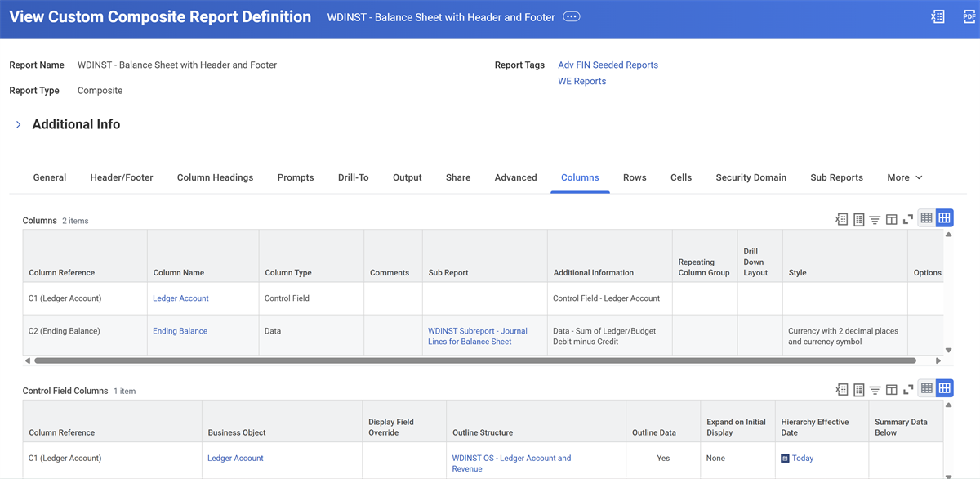Click Currency with 2 decimal places style cell
The image size is (980, 479).
pyautogui.click(x=845, y=335)
